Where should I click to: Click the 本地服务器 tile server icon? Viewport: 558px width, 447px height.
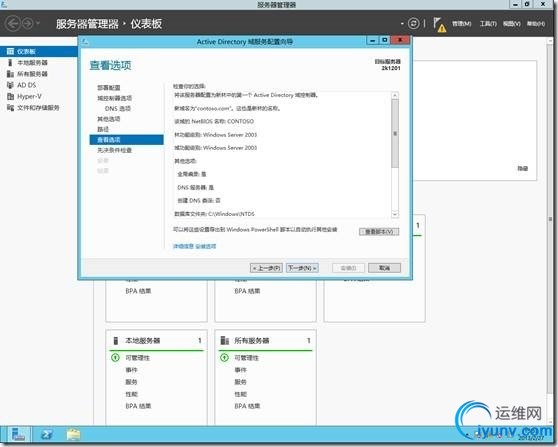pos(116,341)
